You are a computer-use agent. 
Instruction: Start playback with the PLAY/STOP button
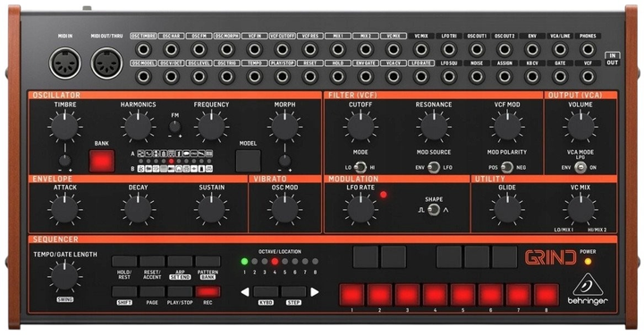[x=180, y=291]
